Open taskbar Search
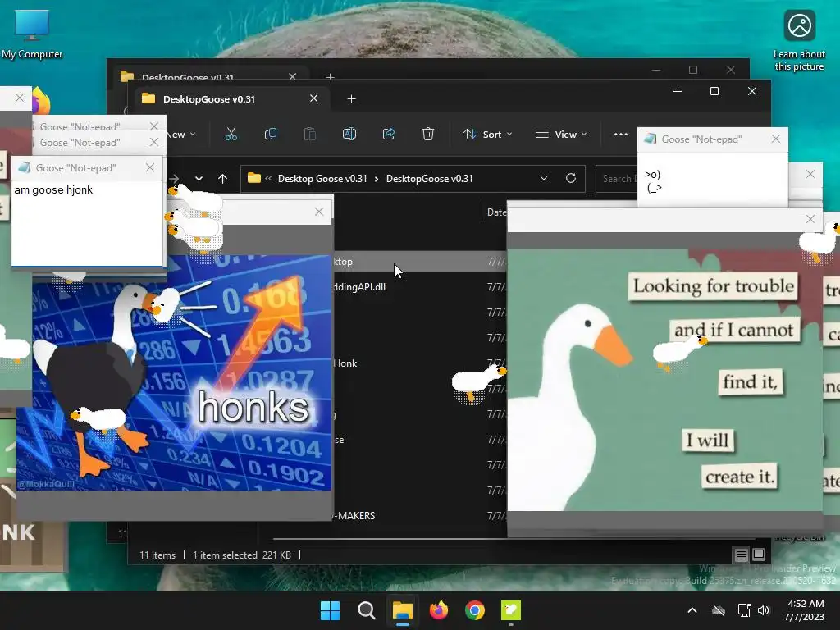 367,610
